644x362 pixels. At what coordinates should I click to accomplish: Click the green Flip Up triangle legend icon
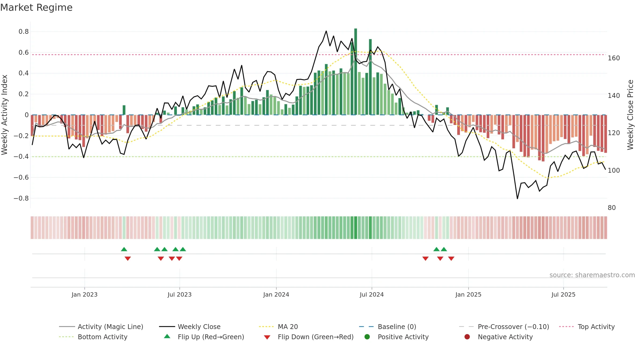coord(167,336)
